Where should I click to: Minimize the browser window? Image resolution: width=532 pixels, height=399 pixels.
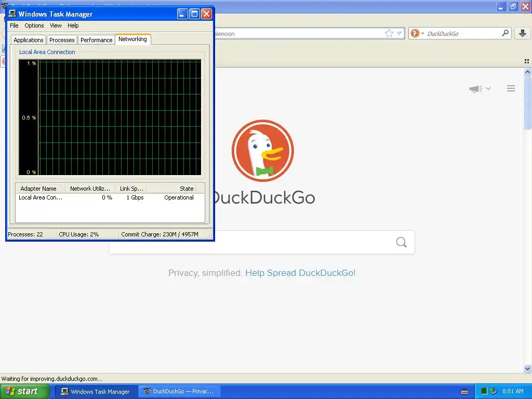[501, 6]
